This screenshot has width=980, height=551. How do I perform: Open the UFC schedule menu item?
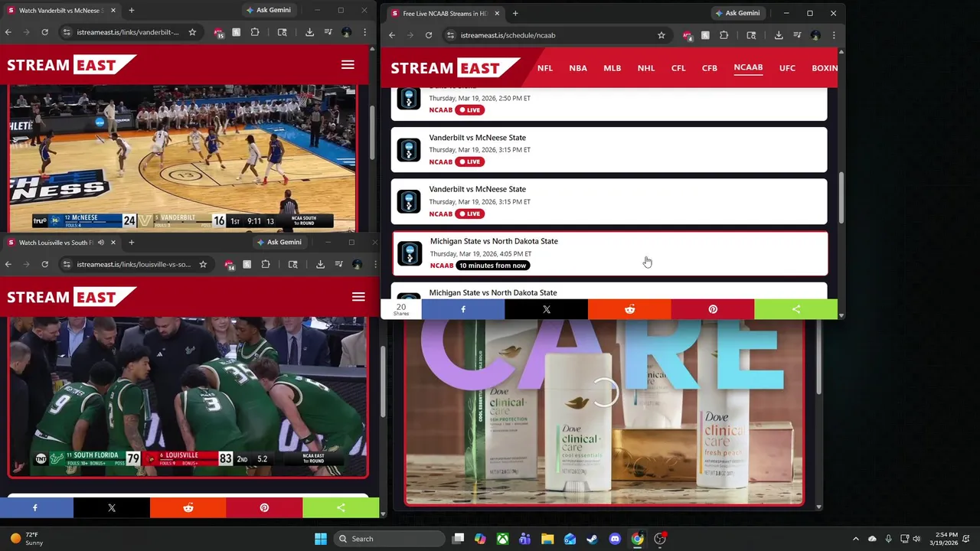pos(787,68)
